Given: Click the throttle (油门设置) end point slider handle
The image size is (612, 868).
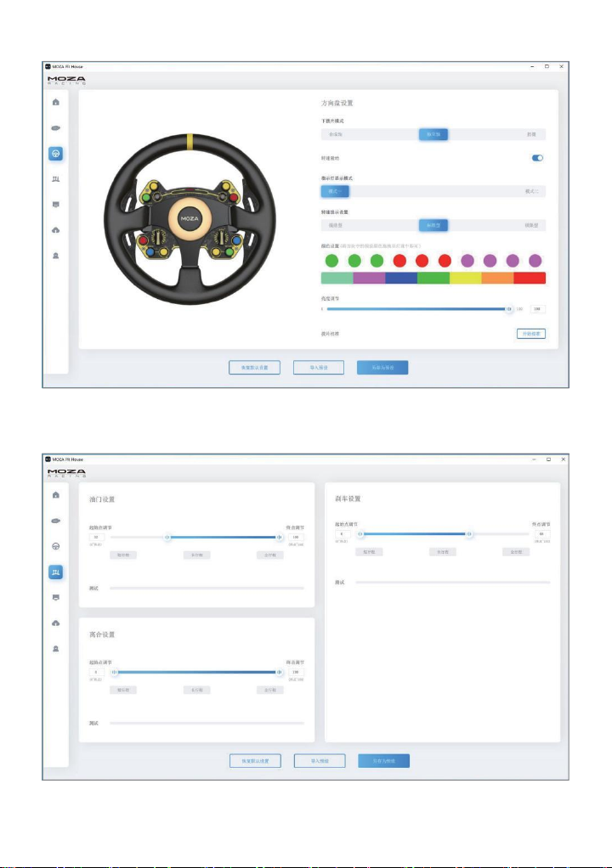Looking at the screenshot, I should tap(279, 537).
